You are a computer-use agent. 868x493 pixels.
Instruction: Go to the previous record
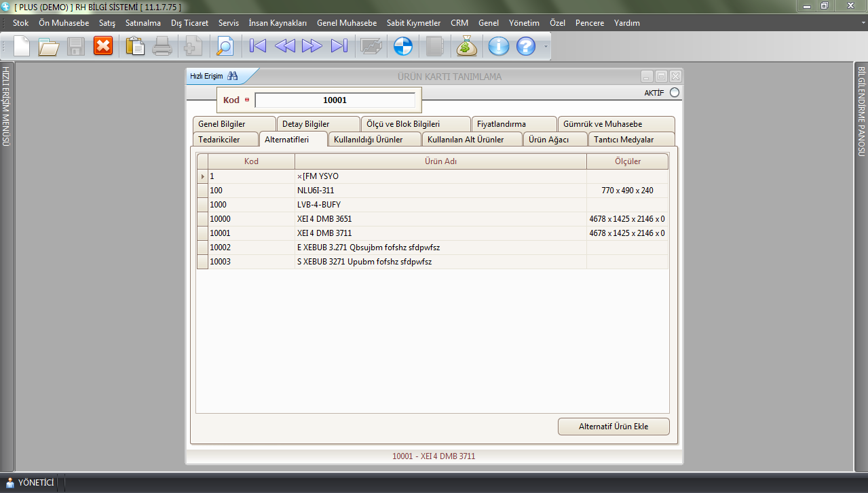(285, 46)
